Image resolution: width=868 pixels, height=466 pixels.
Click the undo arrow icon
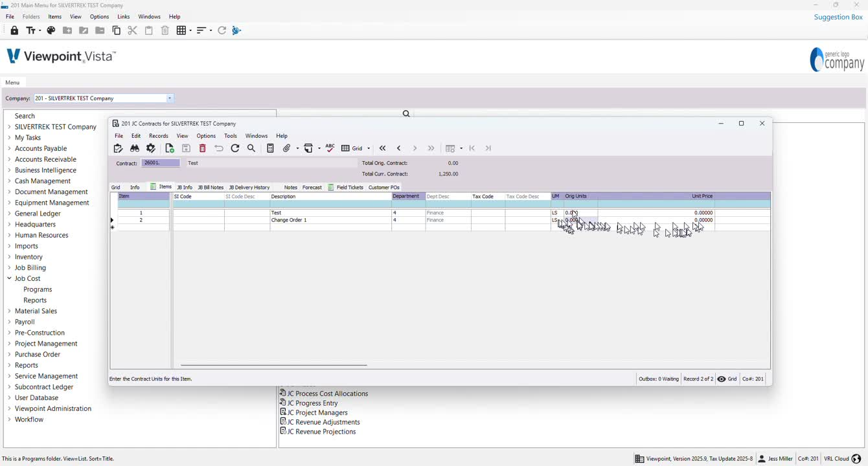pos(219,148)
